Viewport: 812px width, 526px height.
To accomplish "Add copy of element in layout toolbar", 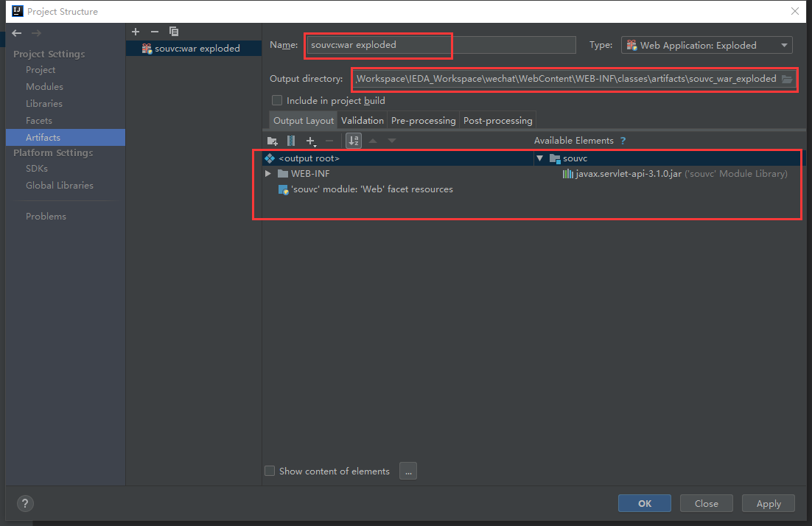I will tap(311, 141).
